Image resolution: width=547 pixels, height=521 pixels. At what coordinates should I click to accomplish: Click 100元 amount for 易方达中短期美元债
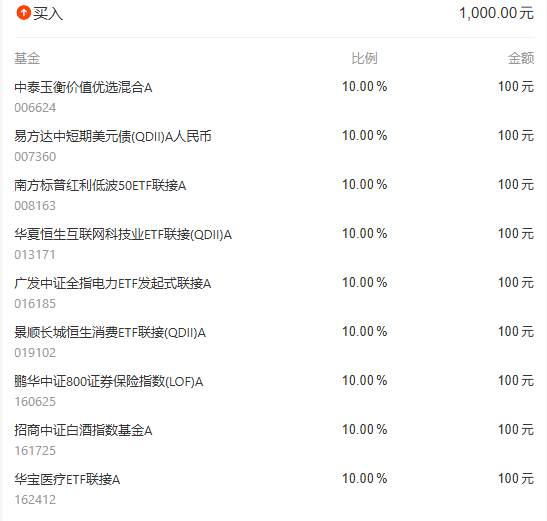coord(516,135)
